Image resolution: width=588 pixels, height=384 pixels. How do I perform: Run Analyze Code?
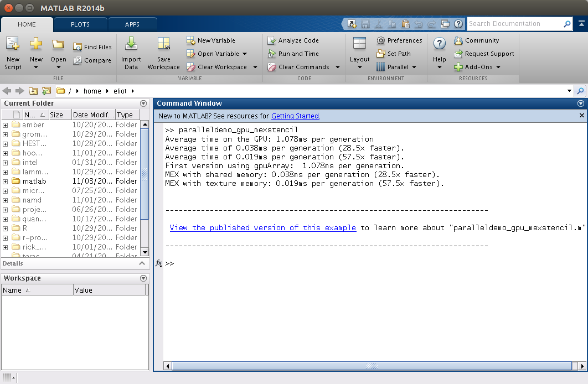pyautogui.click(x=293, y=40)
